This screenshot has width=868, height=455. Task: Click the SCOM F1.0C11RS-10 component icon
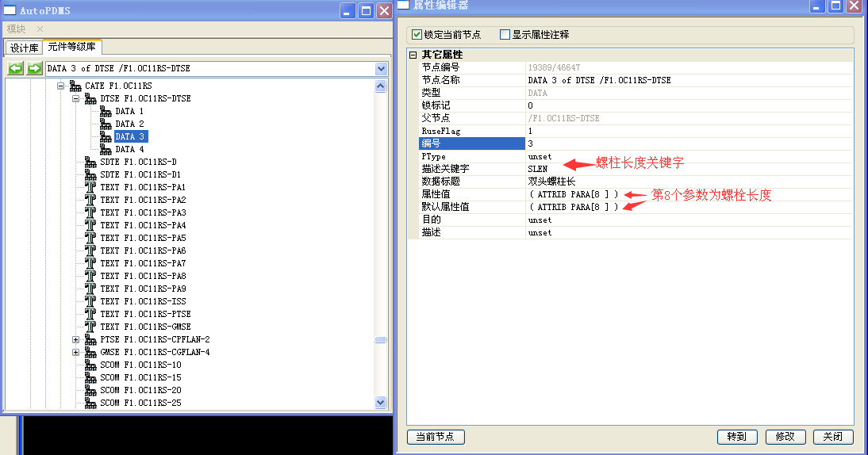pyautogui.click(x=90, y=365)
